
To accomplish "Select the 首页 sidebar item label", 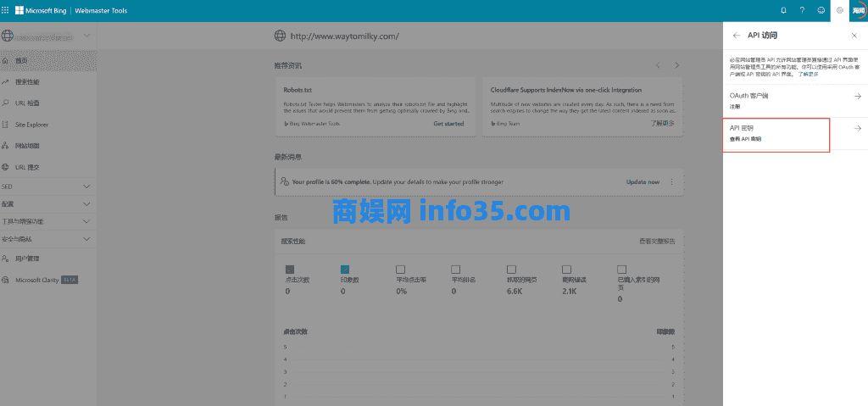I will tap(21, 61).
